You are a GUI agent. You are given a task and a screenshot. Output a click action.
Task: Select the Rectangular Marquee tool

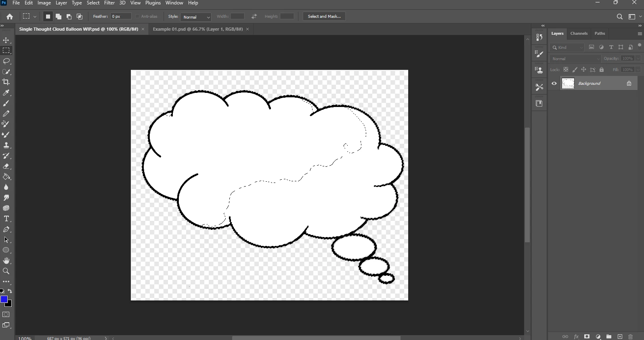pyautogui.click(x=6, y=50)
